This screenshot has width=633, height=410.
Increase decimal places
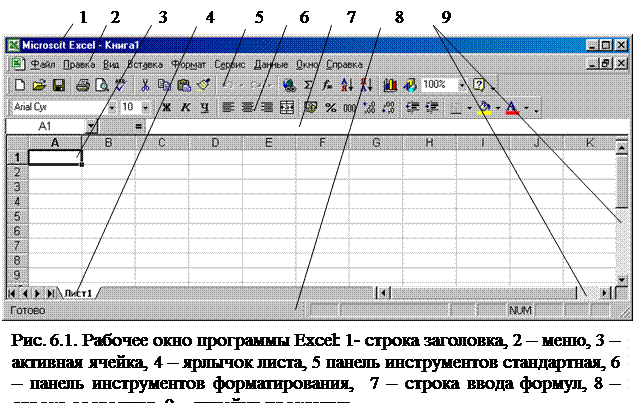pos(369,107)
